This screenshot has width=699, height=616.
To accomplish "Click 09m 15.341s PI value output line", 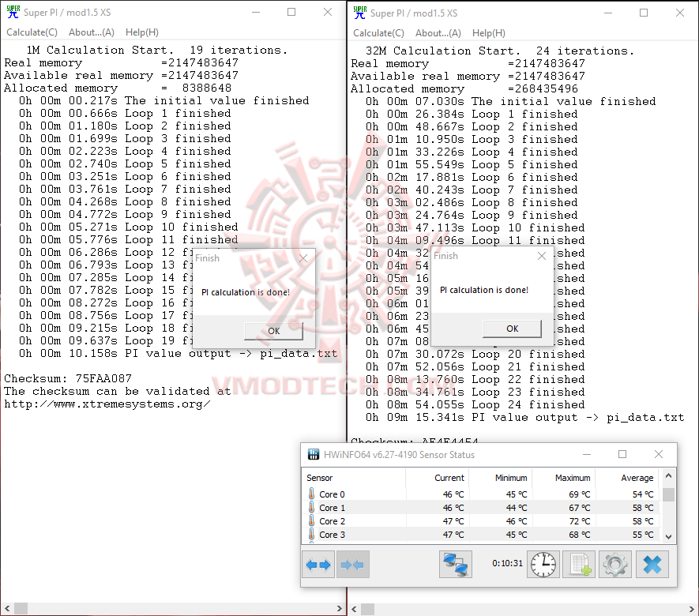I will (524, 418).
